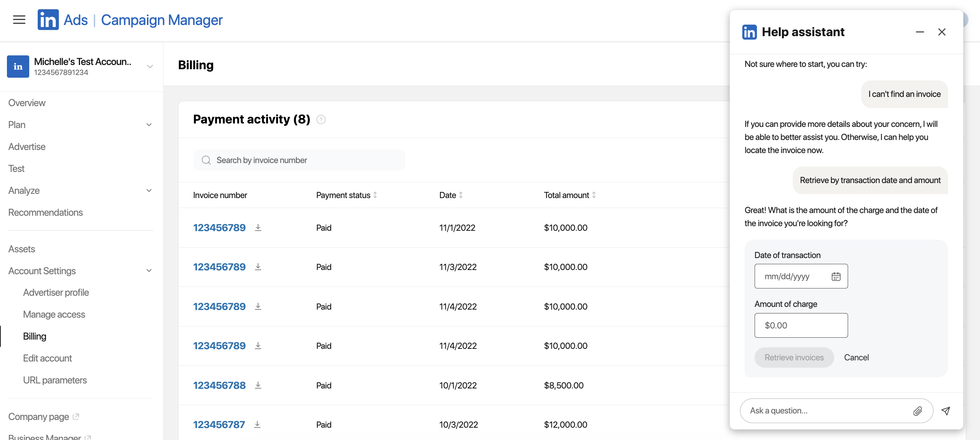The image size is (980, 440).
Task: Send the question with paper plane icon
Action: click(946, 411)
